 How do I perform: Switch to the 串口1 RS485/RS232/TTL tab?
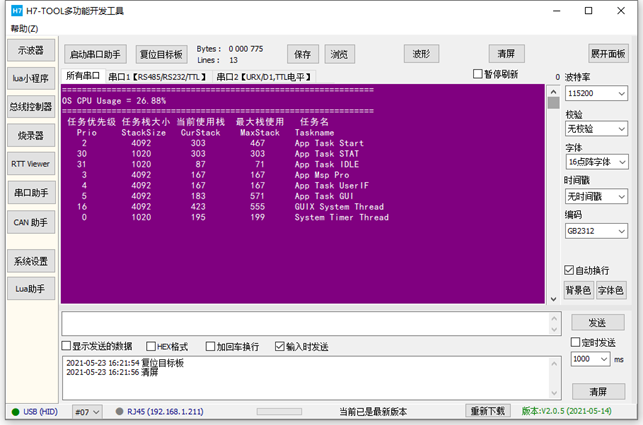point(157,77)
